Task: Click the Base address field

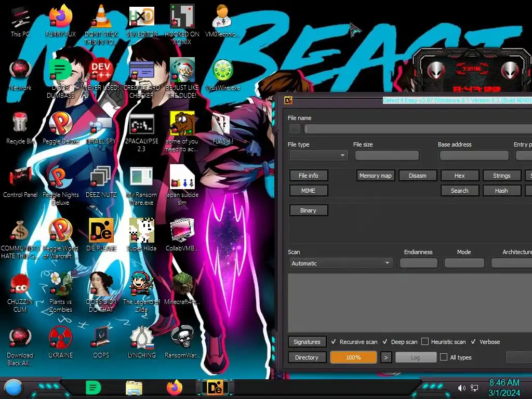Action: 474,155
